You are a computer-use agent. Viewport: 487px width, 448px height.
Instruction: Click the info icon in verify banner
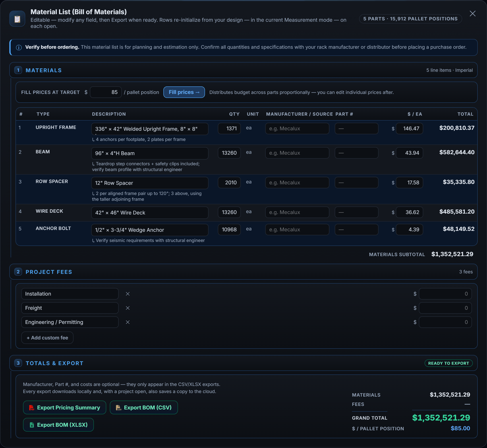[x=19, y=47]
